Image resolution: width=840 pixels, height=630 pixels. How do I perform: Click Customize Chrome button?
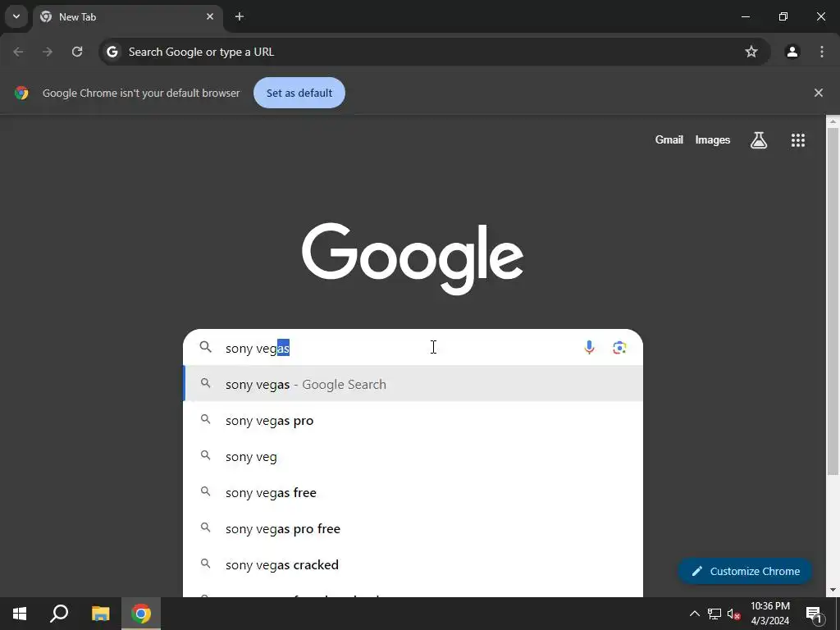[x=745, y=571]
